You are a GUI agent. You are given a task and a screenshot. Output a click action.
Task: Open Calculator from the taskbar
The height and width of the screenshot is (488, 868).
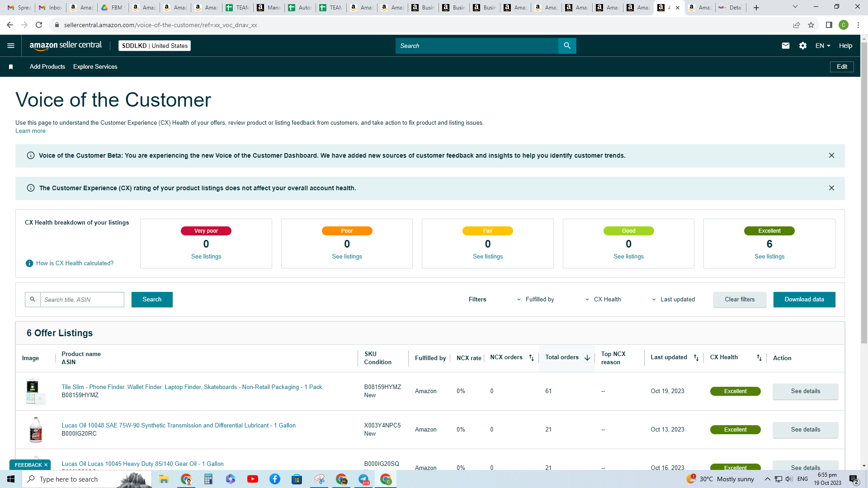click(x=208, y=479)
